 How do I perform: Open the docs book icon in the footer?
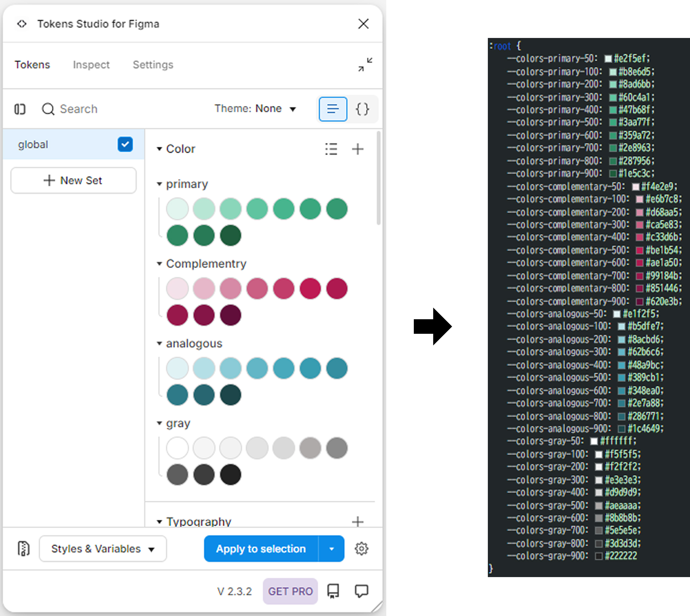[333, 591]
